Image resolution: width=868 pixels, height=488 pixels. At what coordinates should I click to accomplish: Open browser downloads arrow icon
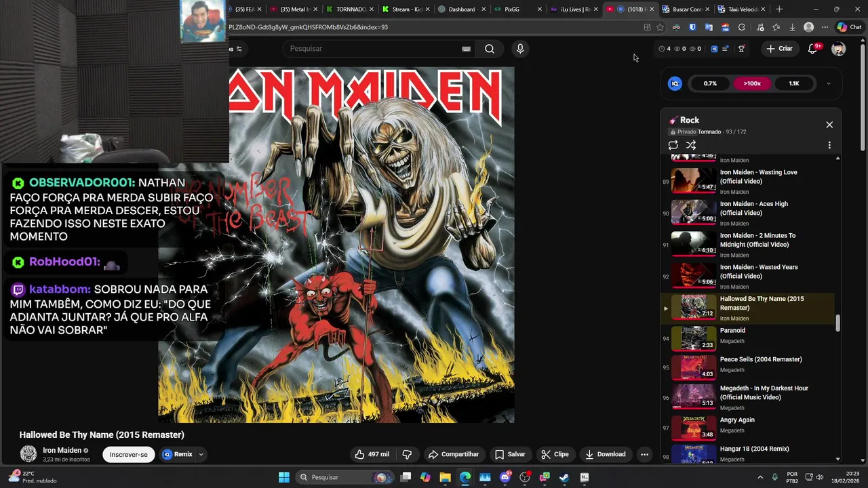coord(792,27)
